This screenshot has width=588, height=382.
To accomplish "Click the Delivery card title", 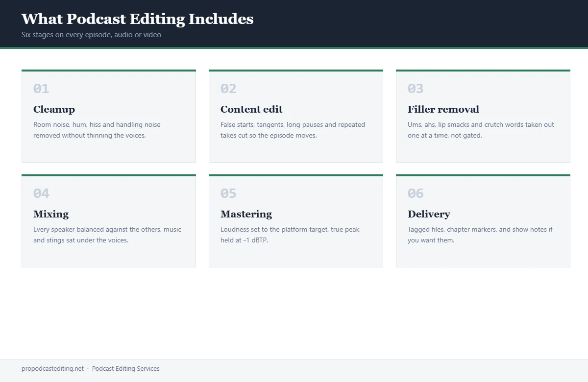I will pyautogui.click(x=429, y=214).
